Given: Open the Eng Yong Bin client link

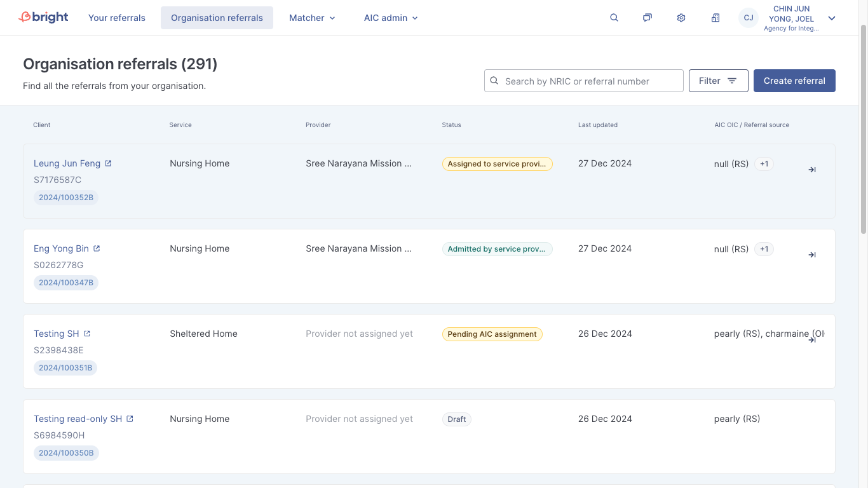Looking at the screenshot, I should [61, 248].
